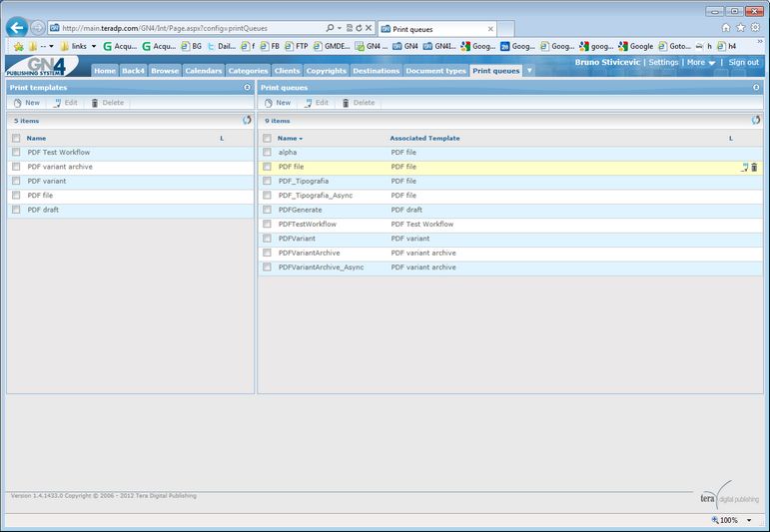Screen dimensions: 770x532
Task: Click the GN4 Publishing System logo
Action: tap(41, 66)
